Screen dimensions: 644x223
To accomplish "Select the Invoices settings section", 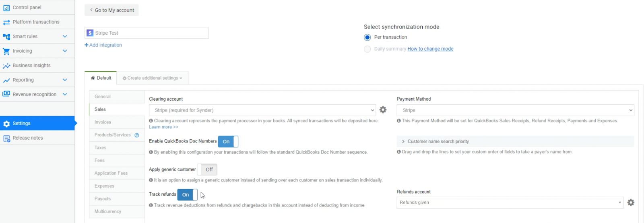I will (x=117, y=122).
